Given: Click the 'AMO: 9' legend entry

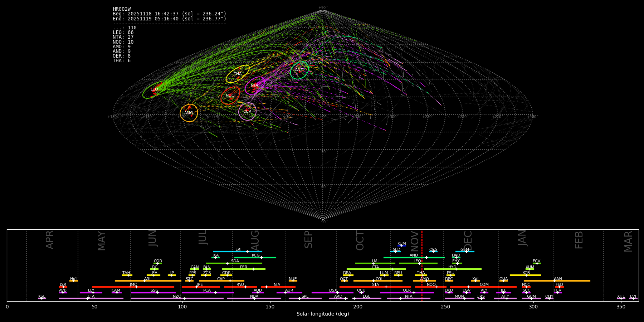Looking at the screenshot, I should pos(122,47).
